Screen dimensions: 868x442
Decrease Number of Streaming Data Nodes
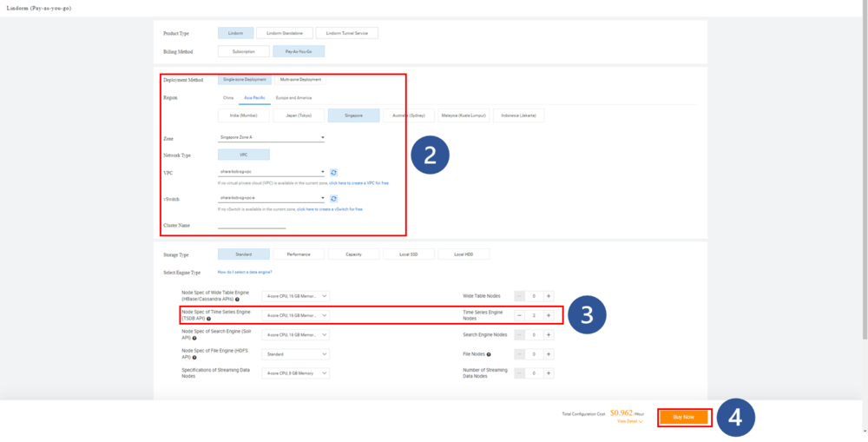coord(520,373)
